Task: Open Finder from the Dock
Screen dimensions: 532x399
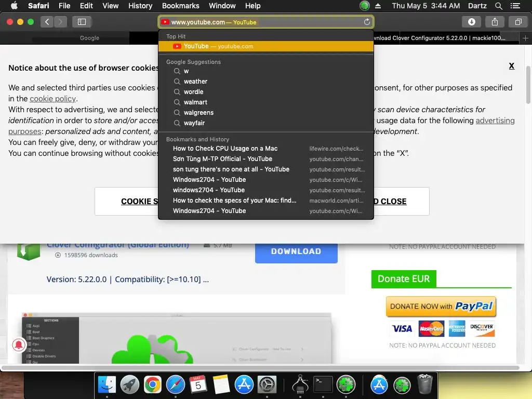Action: click(107, 384)
